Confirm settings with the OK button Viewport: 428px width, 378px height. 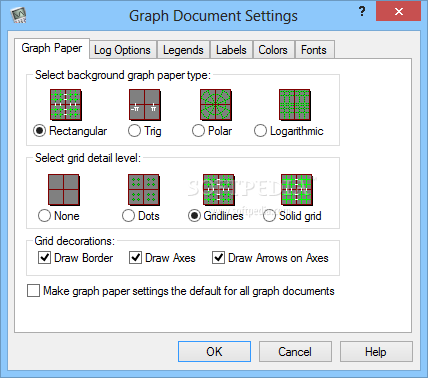tap(214, 351)
